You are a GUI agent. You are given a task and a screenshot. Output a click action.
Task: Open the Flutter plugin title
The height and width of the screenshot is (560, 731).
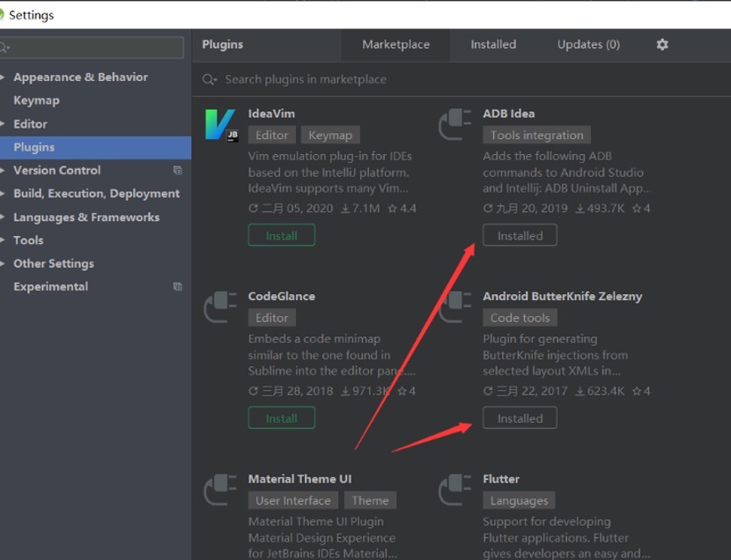[501, 479]
